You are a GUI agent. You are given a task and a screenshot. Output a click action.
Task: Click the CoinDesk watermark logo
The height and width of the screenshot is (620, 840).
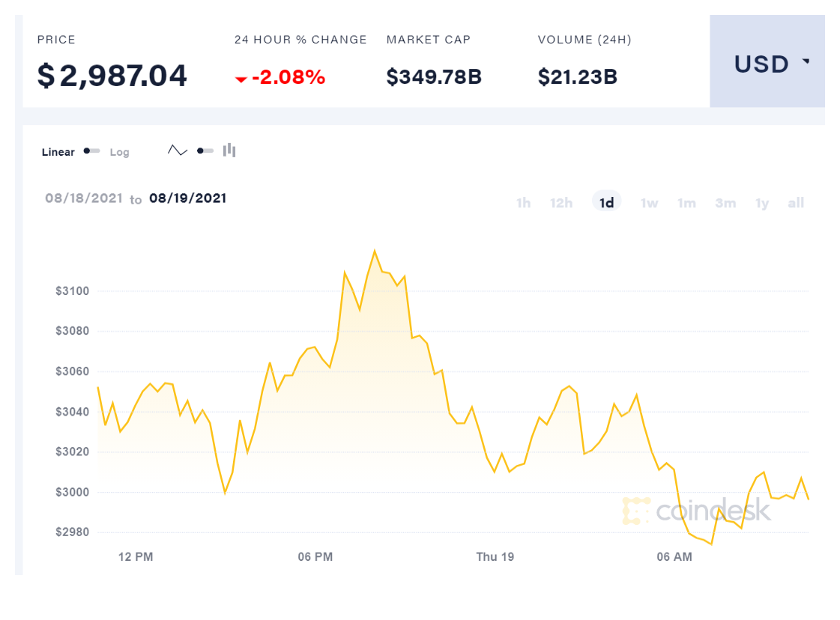tap(696, 511)
